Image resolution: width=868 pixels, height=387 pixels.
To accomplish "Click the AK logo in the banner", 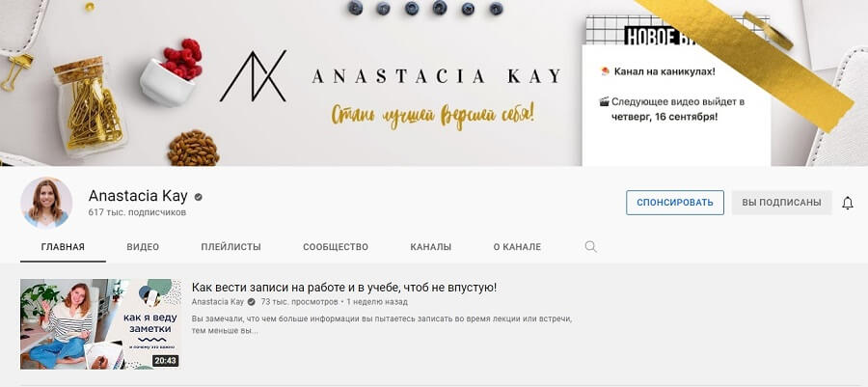I will coord(253,76).
